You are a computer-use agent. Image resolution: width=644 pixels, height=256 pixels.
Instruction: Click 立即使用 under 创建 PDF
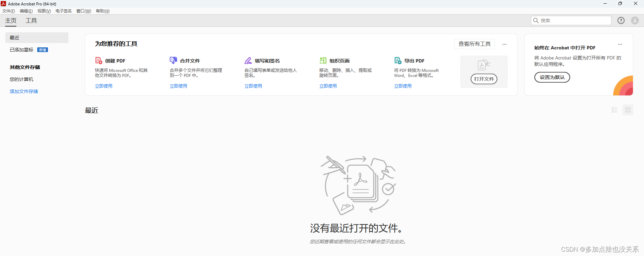[104, 86]
